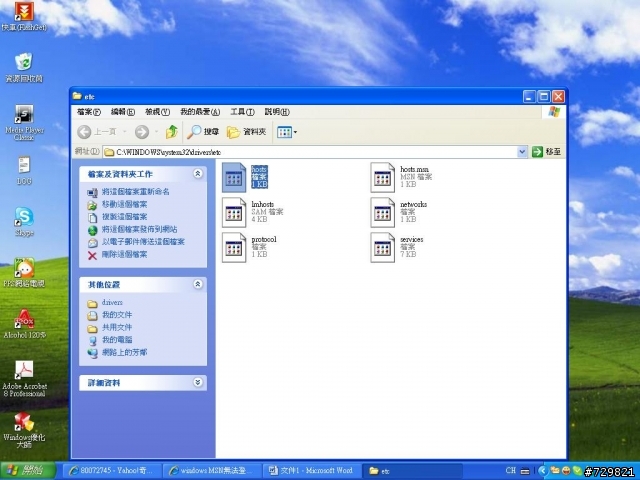Open Forward button history dropdown arrow
This screenshot has width=640, height=480.
[156, 132]
